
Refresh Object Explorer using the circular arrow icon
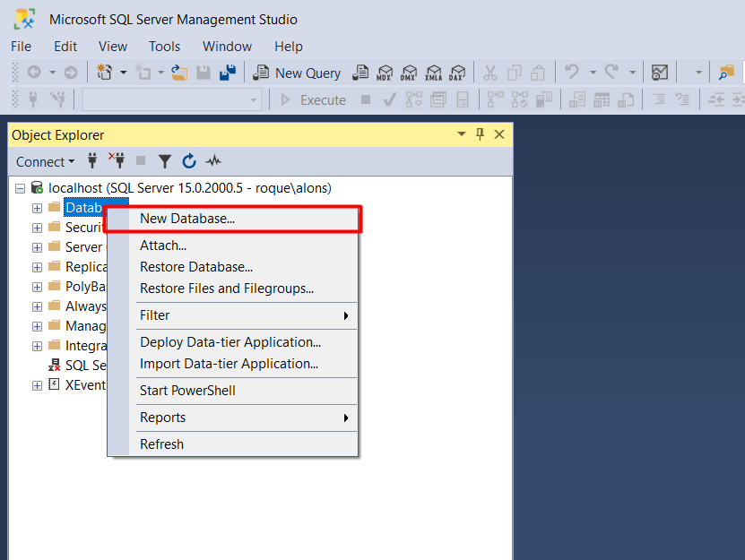tap(189, 161)
